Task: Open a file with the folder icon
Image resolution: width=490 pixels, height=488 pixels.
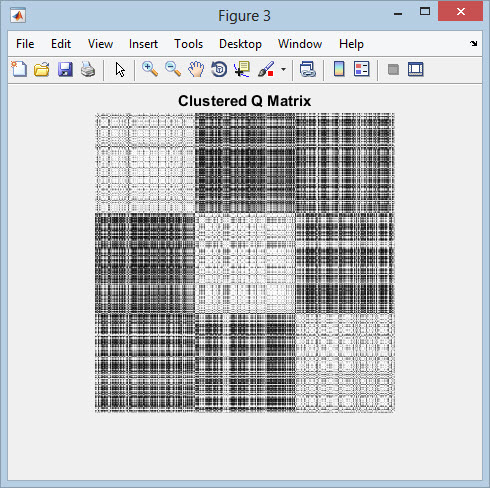Action: 42,70
